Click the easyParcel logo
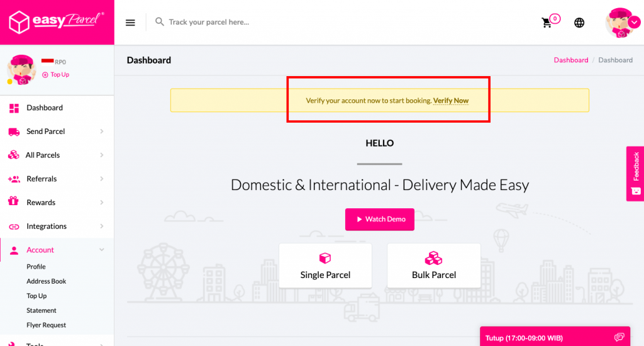Screen dimensions: 644x346 click(57, 22)
